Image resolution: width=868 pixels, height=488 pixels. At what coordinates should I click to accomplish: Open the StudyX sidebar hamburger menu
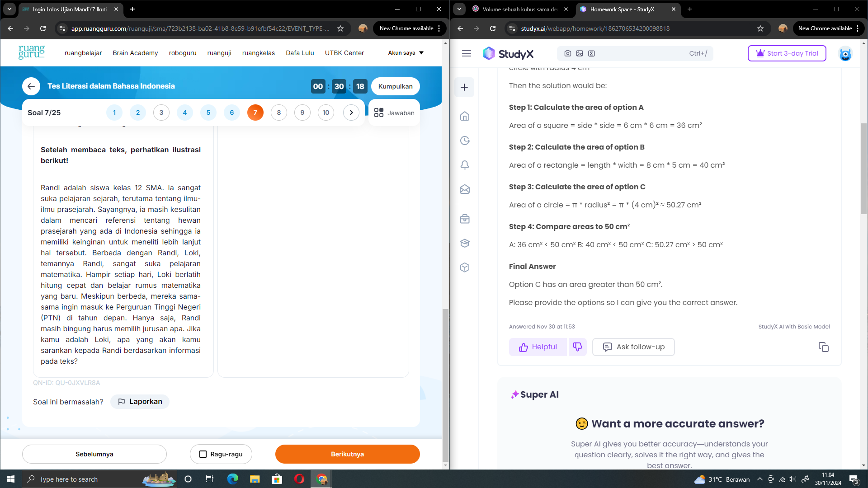click(x=466, y=53)
